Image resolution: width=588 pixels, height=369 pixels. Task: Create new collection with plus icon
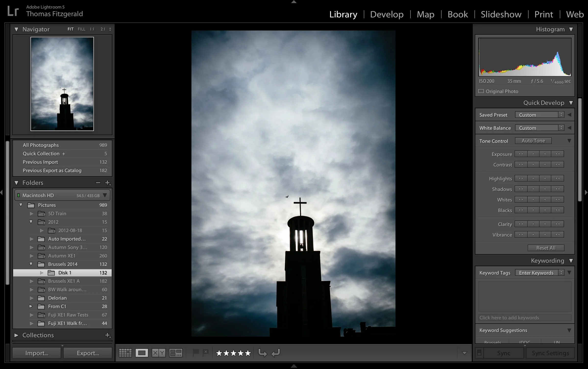(108, 335)
